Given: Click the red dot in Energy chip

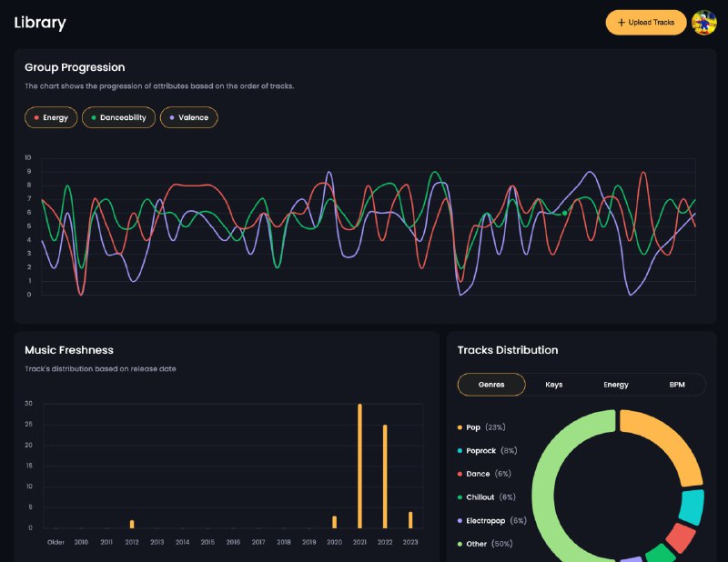Looking at the screenshot, I should click(x=36, y=117).
